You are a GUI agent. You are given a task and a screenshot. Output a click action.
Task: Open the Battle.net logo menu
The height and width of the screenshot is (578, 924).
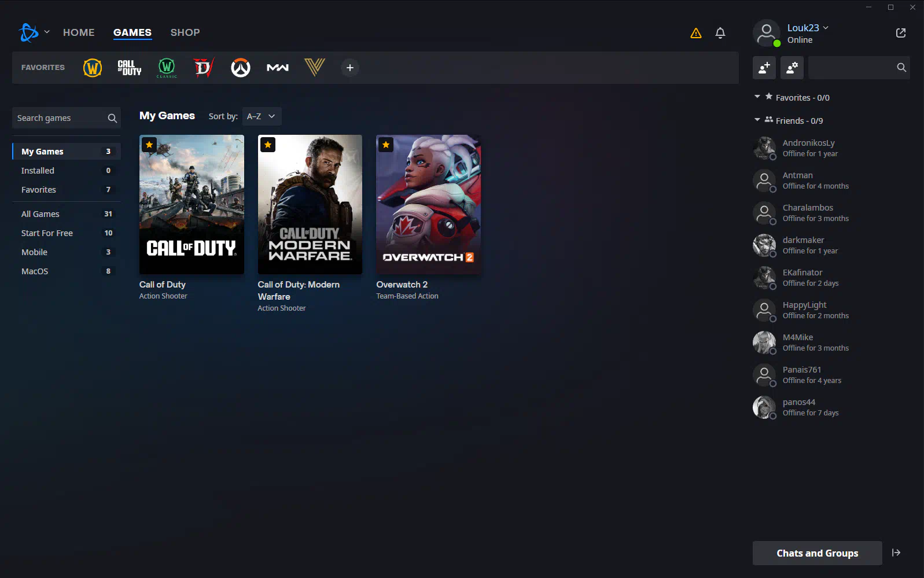click(28, 32)
